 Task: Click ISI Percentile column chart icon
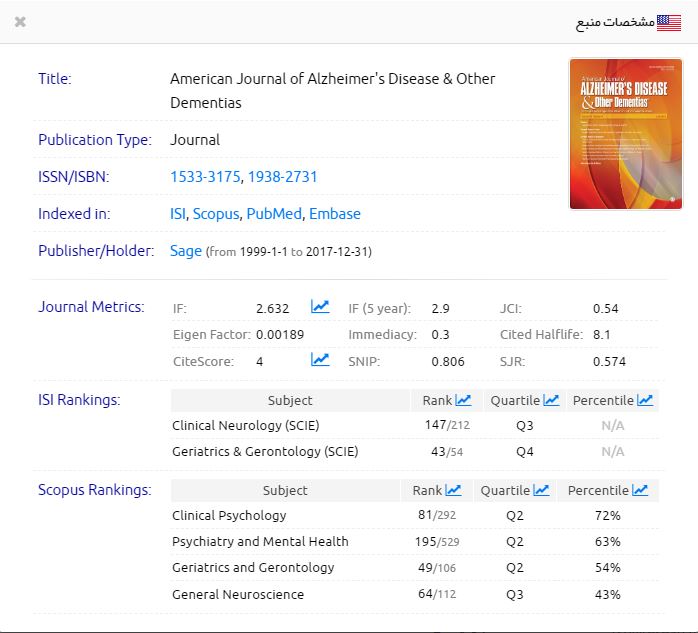point(645,400)
